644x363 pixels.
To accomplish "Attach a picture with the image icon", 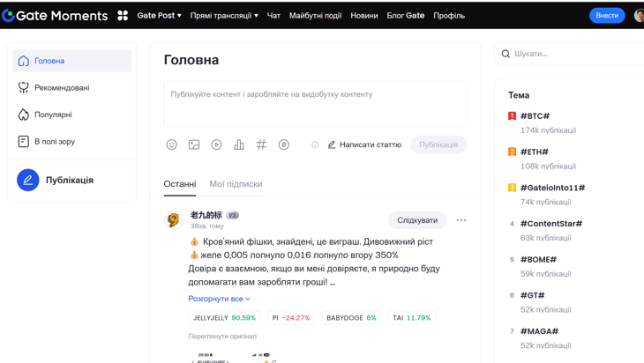I will click(x=194, y=144).
